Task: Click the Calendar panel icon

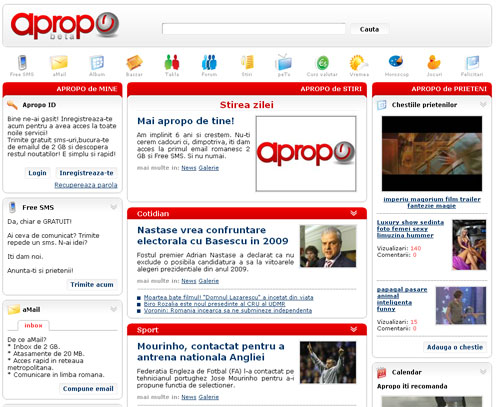Action: 381,373
